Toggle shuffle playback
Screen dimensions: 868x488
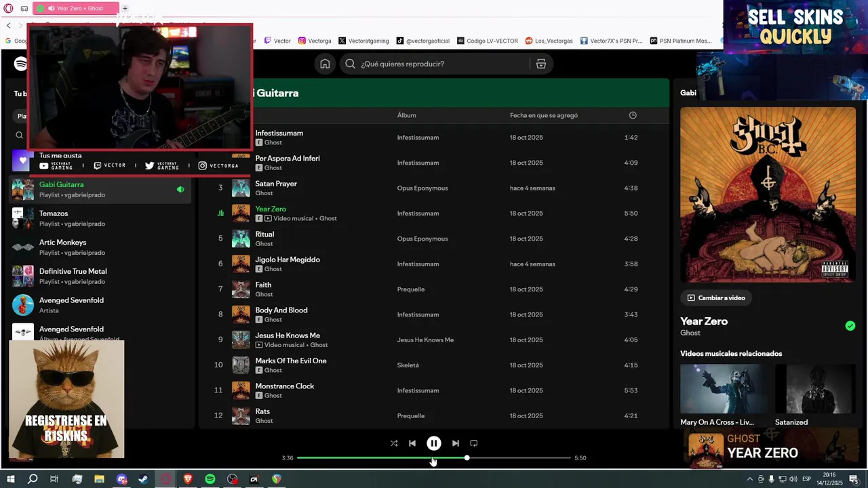[394, 443]
